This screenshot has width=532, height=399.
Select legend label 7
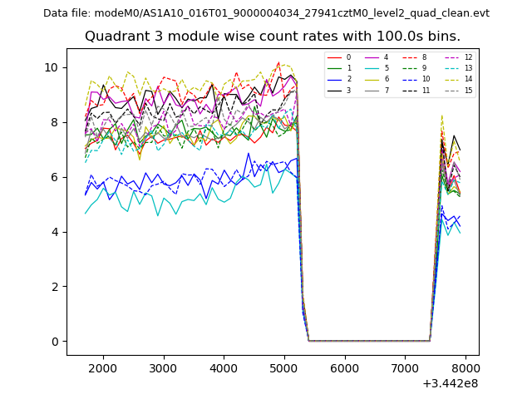386,90
